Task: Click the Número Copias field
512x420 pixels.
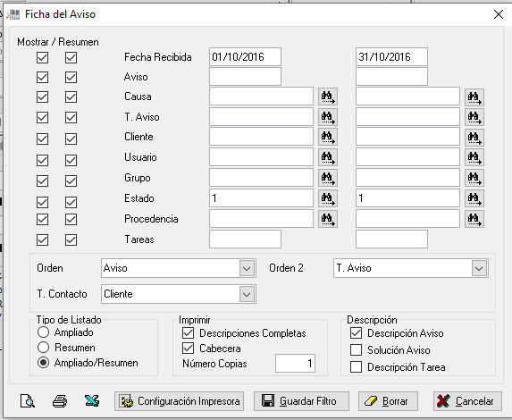Action: click(295, 363)
